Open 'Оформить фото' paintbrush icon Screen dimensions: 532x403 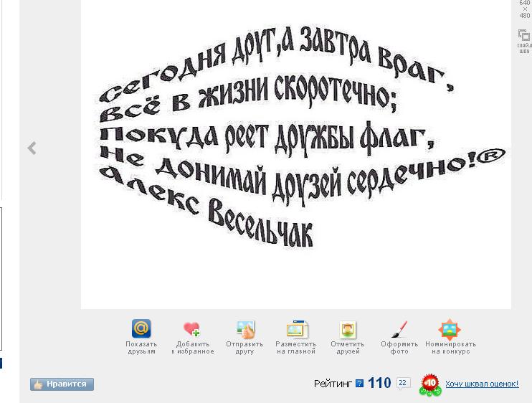click(x=399, y=329)
